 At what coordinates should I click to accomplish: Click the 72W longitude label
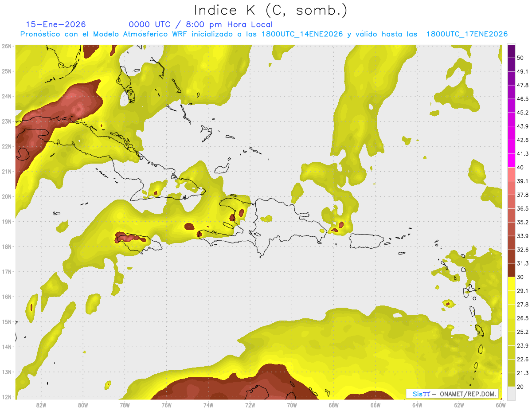250,405
